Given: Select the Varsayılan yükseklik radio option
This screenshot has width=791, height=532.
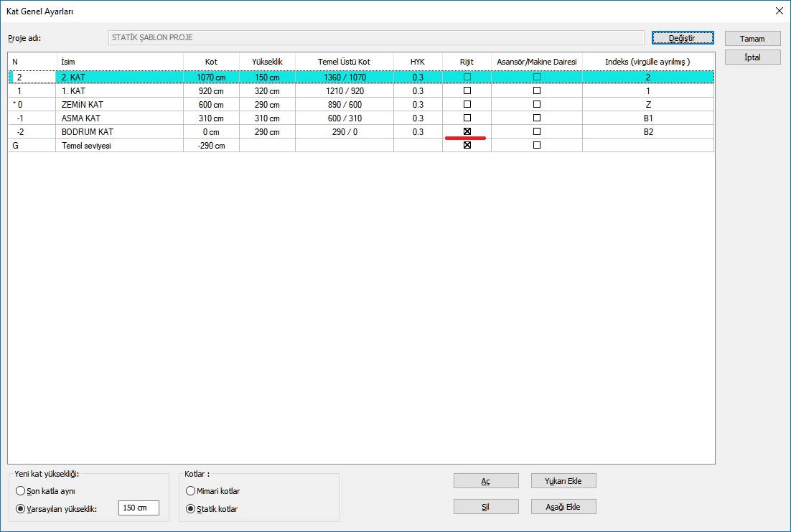Looking at the screenshot, I should point(20,509).
